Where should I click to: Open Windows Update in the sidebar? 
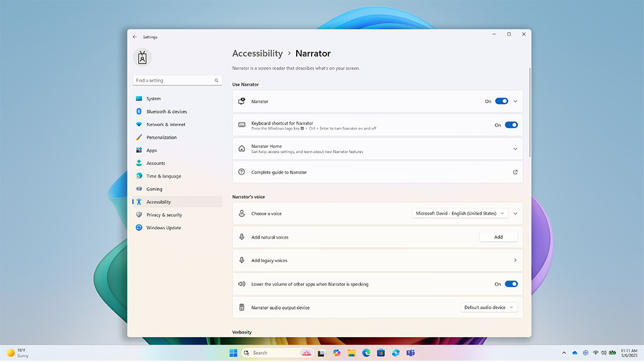[x=177, y=228]
